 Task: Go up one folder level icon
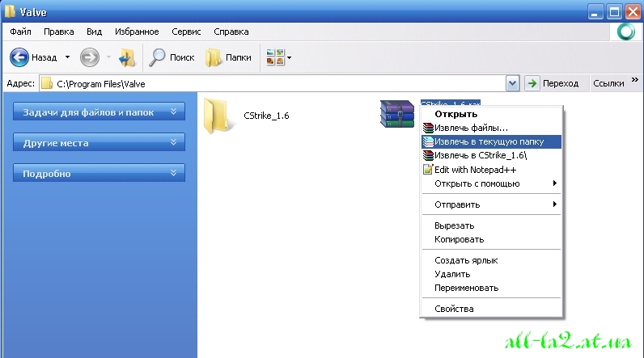pos(127,58)
